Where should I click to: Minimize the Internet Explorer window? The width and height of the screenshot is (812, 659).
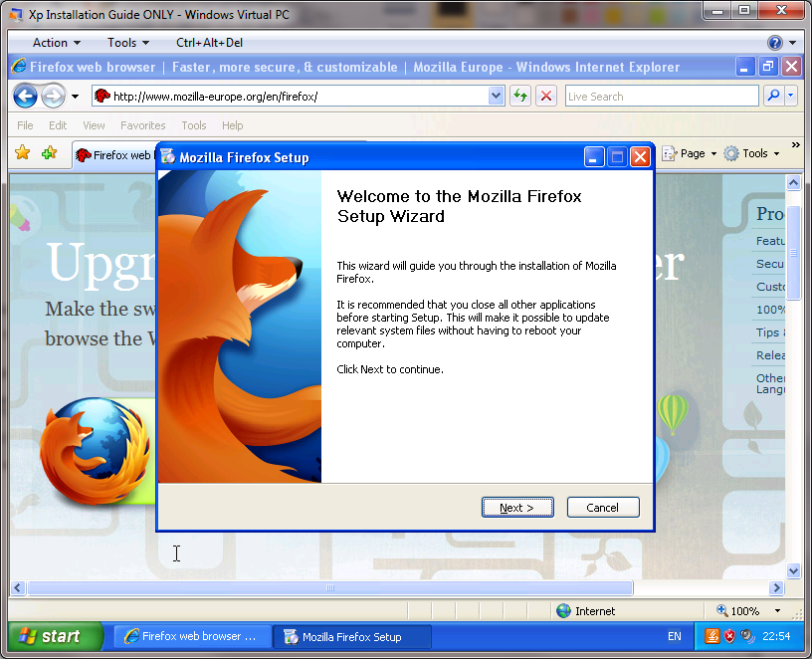point(744,67)
